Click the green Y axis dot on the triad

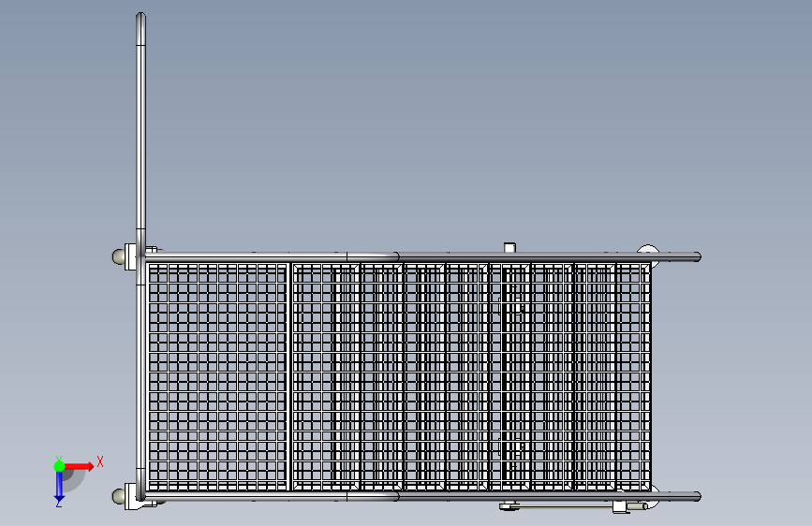tap(59, 466)
